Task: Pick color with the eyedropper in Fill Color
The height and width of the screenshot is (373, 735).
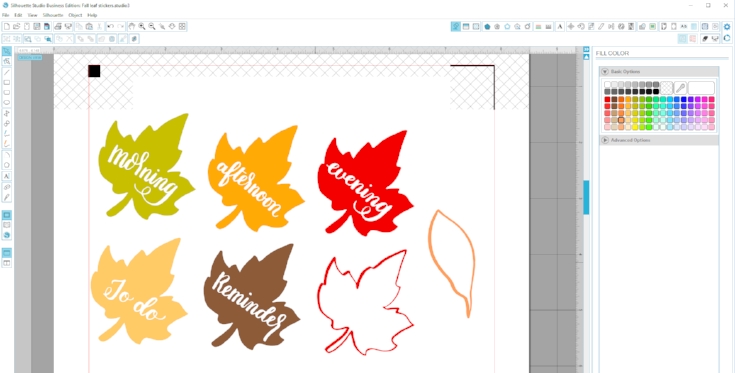Action: [680, 88]
